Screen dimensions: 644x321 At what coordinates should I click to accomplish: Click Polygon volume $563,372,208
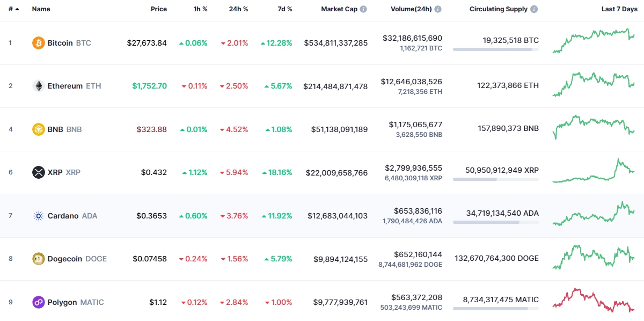pyautogui.click(x=418, y=297)
